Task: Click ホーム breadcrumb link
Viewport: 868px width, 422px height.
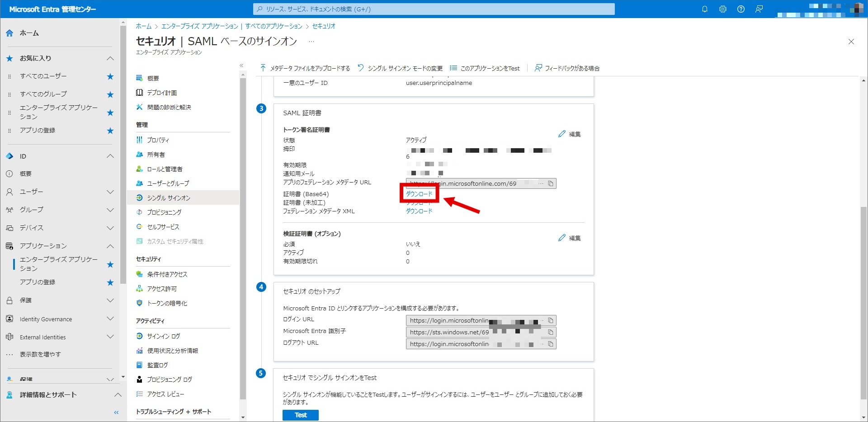Action: (144, 26)
